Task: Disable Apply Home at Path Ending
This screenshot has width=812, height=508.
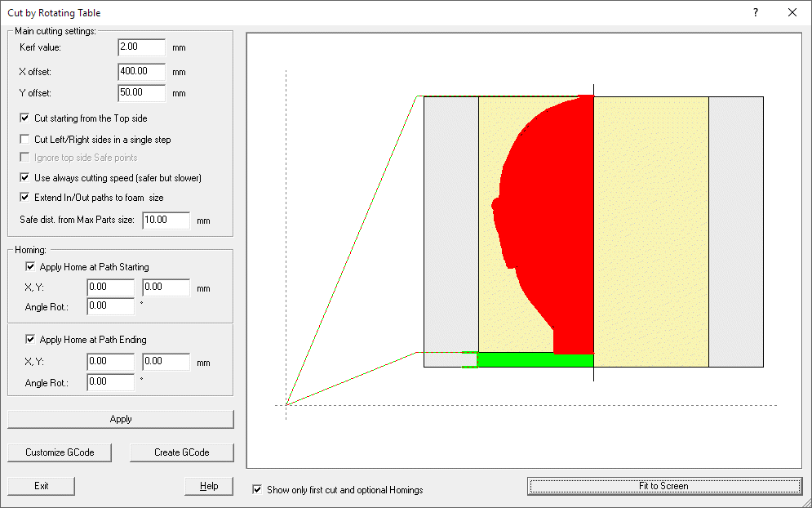Action: 30,339
